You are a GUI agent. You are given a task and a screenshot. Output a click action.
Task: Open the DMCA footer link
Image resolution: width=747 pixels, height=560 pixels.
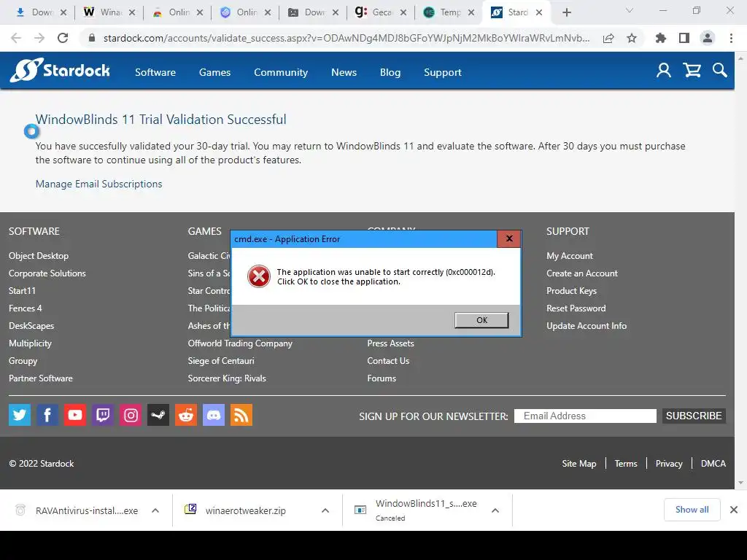[713, 463]
